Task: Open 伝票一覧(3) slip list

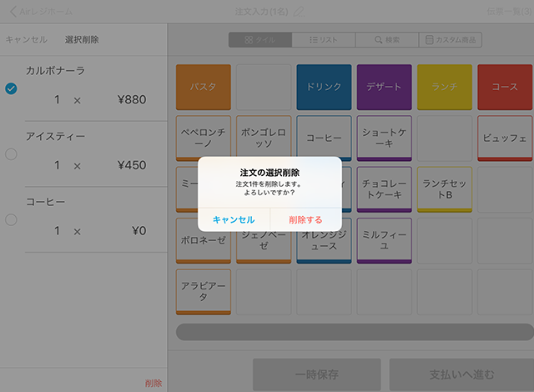Action: [x=510, y=12]
